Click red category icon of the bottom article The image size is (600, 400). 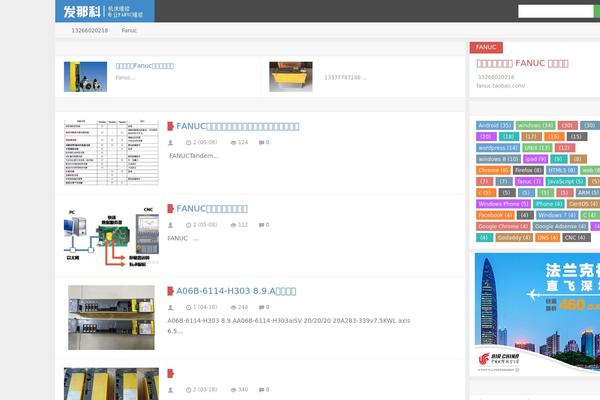171,373
